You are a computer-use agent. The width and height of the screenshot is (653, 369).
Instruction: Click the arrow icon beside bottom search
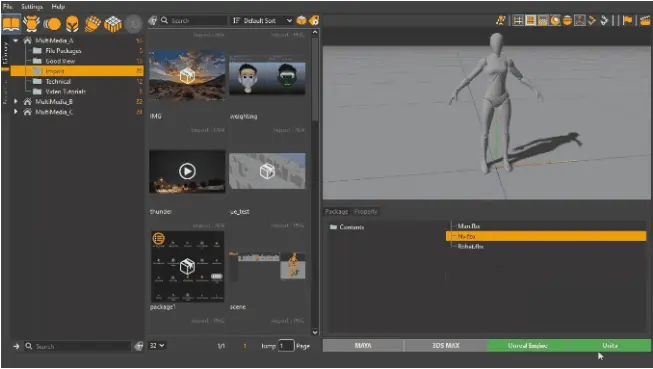tap(16, 346)
